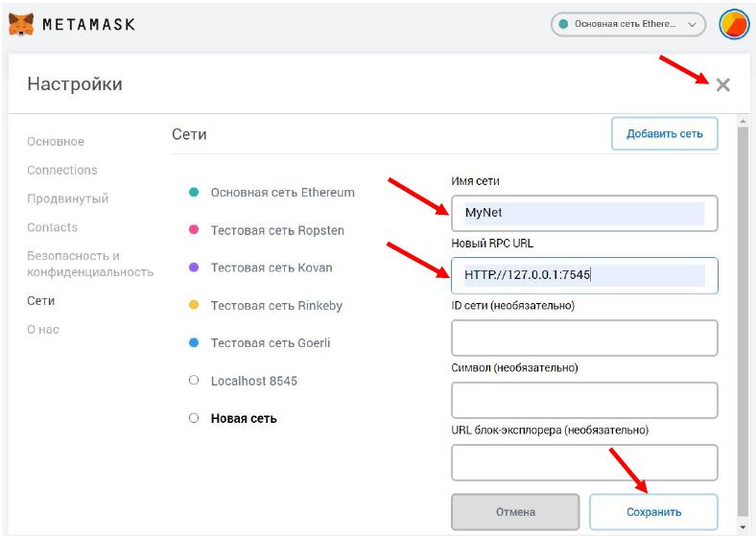
Task: Pick the Rinkeby test network
Action: (x=275, y=305)
